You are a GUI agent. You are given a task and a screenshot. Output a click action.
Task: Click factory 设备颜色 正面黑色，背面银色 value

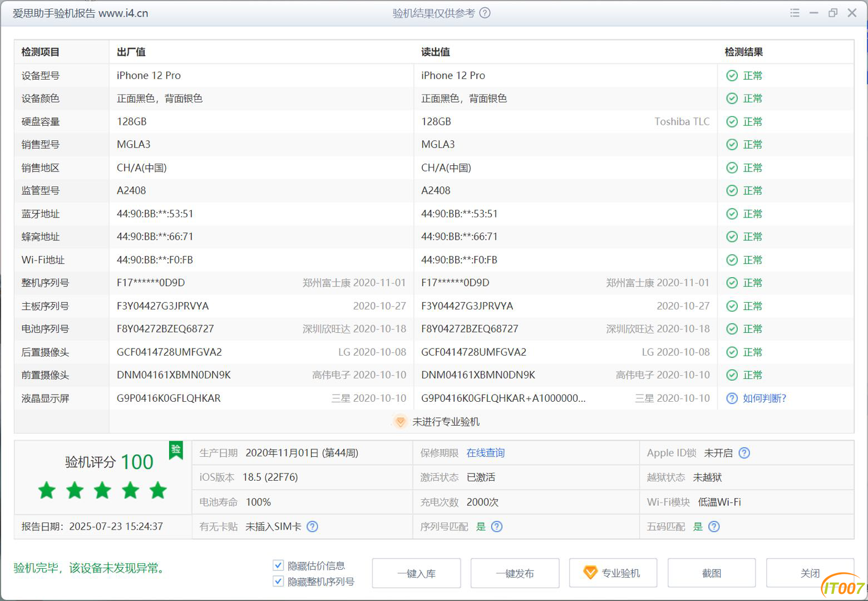click(x=160, y=98)
